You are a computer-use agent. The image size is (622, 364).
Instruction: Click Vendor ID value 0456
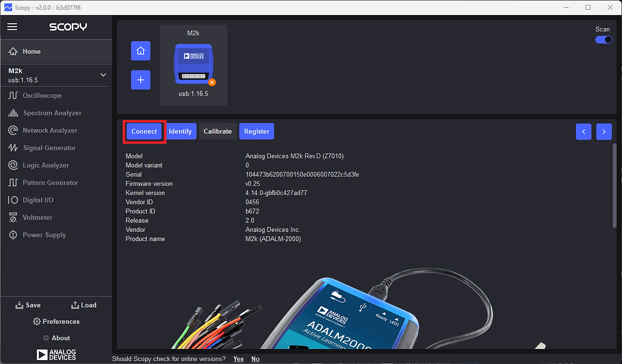pyautogui.click(x=252, y=202)
